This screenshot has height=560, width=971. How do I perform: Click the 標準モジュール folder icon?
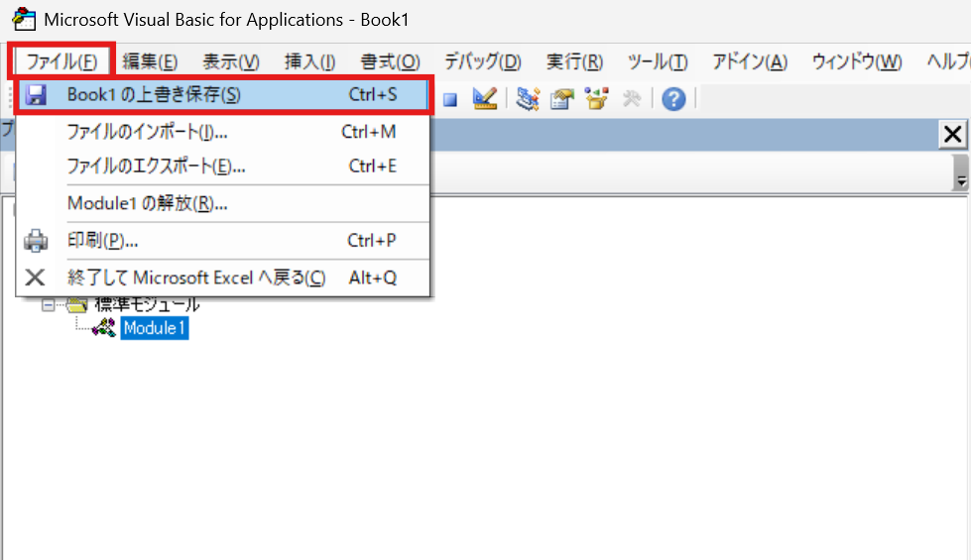[x=77, y=305]
